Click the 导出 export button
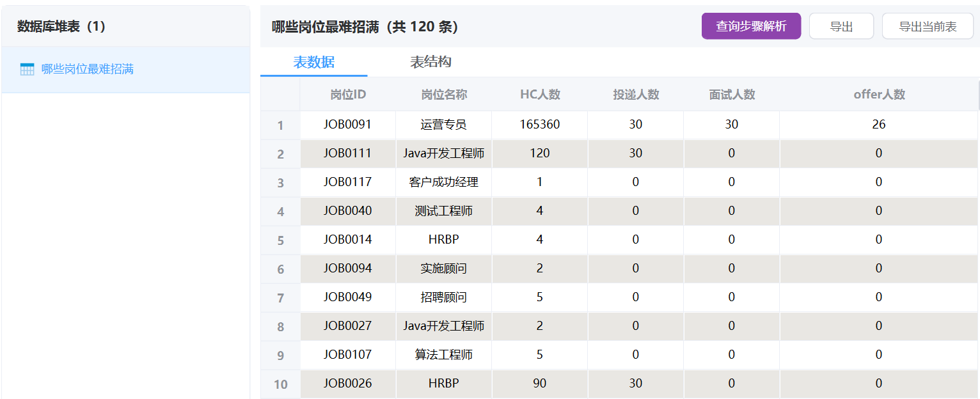The height and width of the screenshot is (399, 980). pyautogui.click(x=841, y=26)
